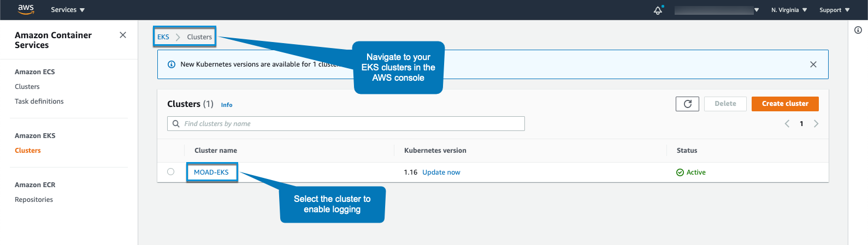
Task: Go to next page of clusters
Action: (816, 124)
